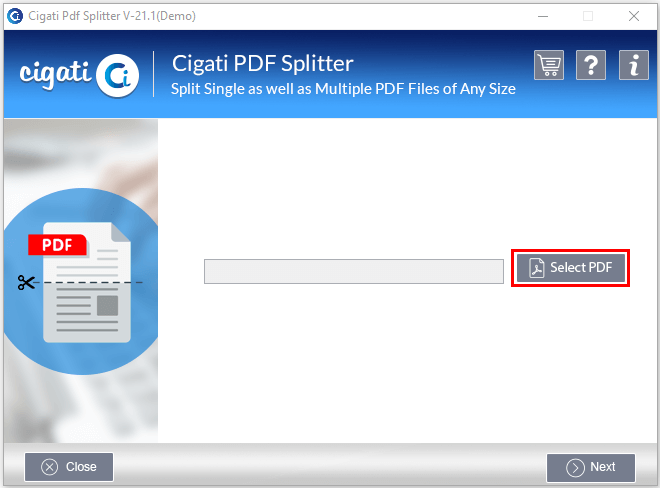The image size is (660, 488).
Task: Minimize the Cigati Pdf Splitter window
Action: pyautogui.click(x=543, y=16)
